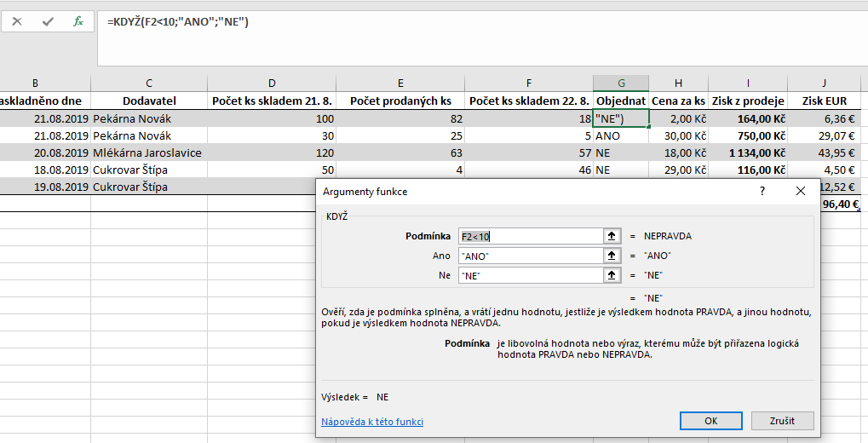Image resolution: width=868 pixels, height=443 pixels.
Task: Focus the Ano argument field
Action: [x=528, y=256]
